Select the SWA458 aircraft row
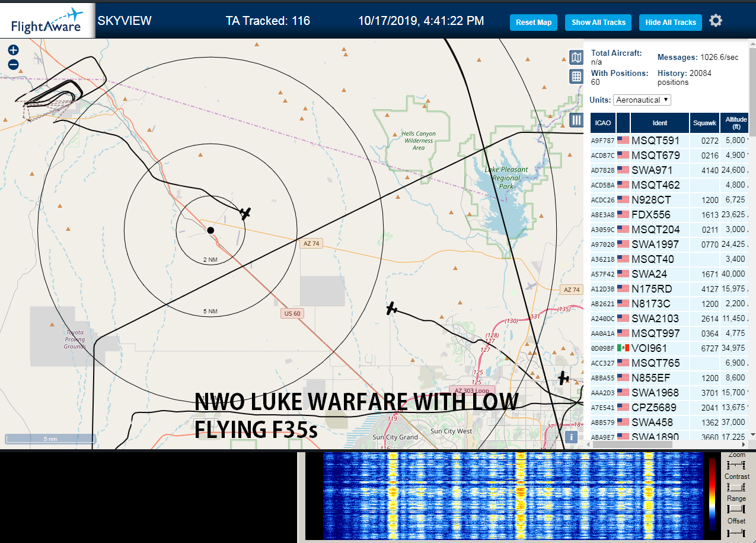 click(x=669, y=423)
